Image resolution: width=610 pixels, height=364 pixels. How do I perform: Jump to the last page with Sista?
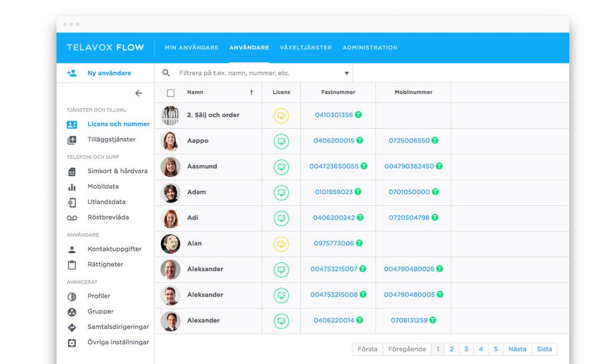[x=544, y=349]
